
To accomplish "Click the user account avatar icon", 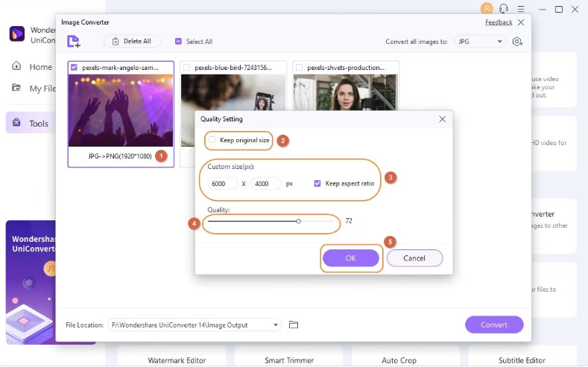I will 487,9.
